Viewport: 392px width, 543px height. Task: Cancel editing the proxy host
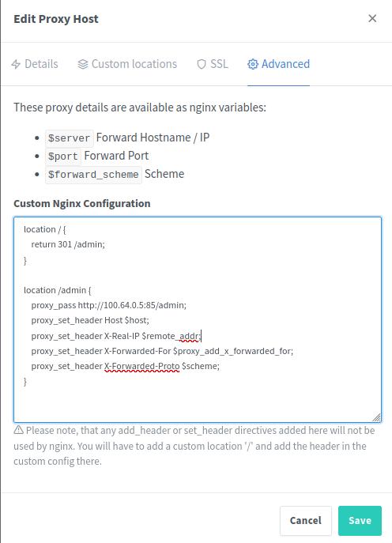pos(305,521)
